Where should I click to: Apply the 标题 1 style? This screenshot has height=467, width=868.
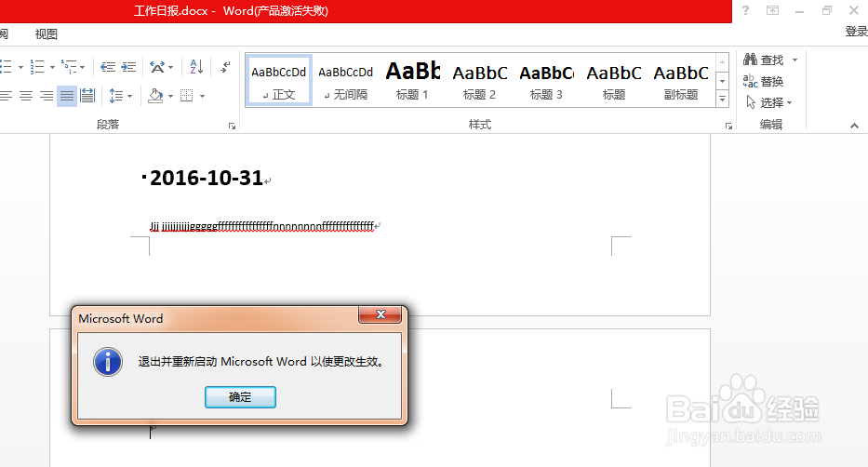point(412,80)
